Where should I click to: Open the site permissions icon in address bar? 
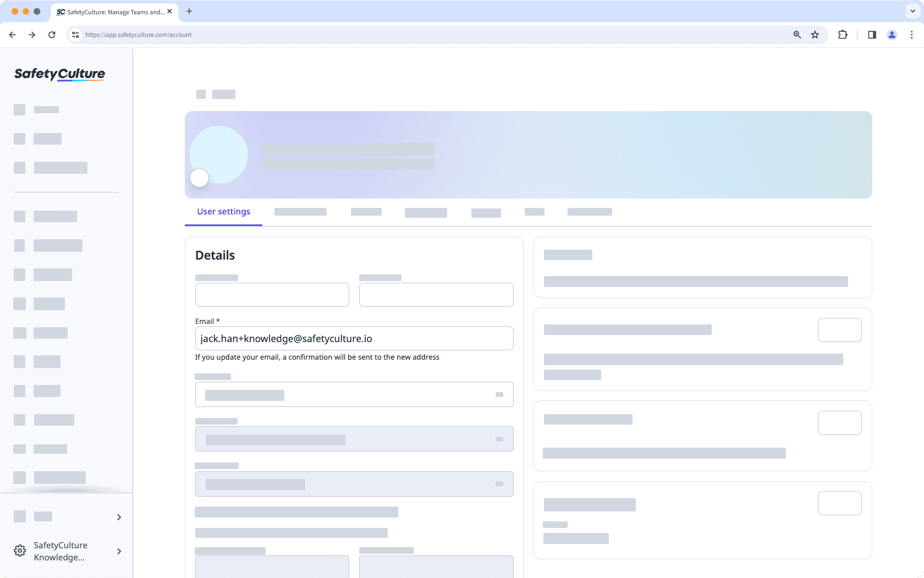75,35
